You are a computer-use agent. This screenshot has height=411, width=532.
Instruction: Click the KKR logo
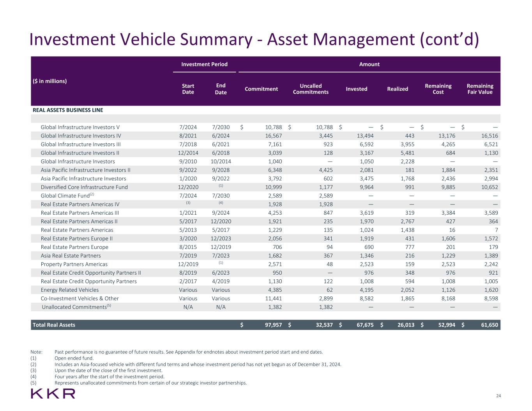[x=53, y=393]
